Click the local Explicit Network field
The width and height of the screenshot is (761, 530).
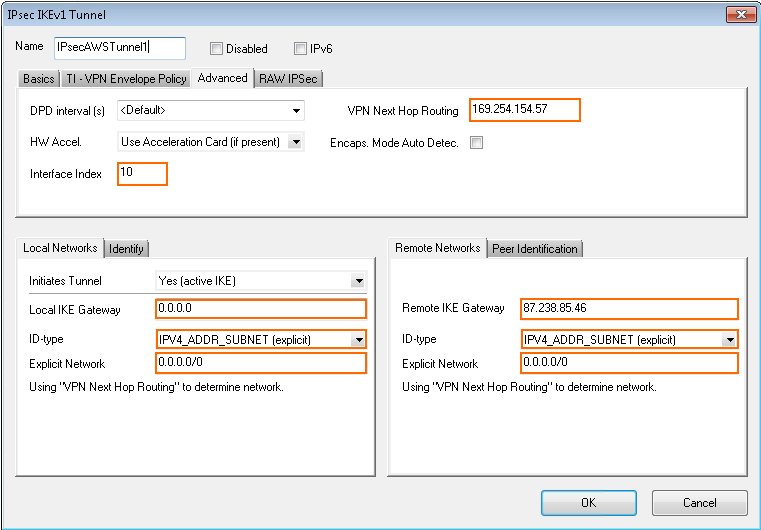pos(261,363)
